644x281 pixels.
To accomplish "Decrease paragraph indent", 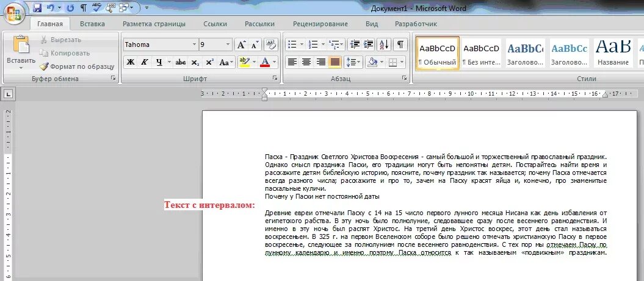I will (355, 44).
